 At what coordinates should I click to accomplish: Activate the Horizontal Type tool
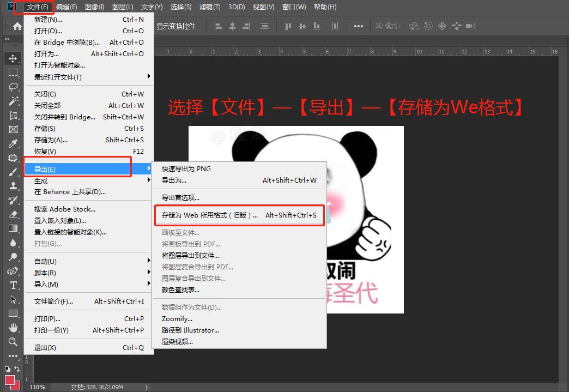13,285
